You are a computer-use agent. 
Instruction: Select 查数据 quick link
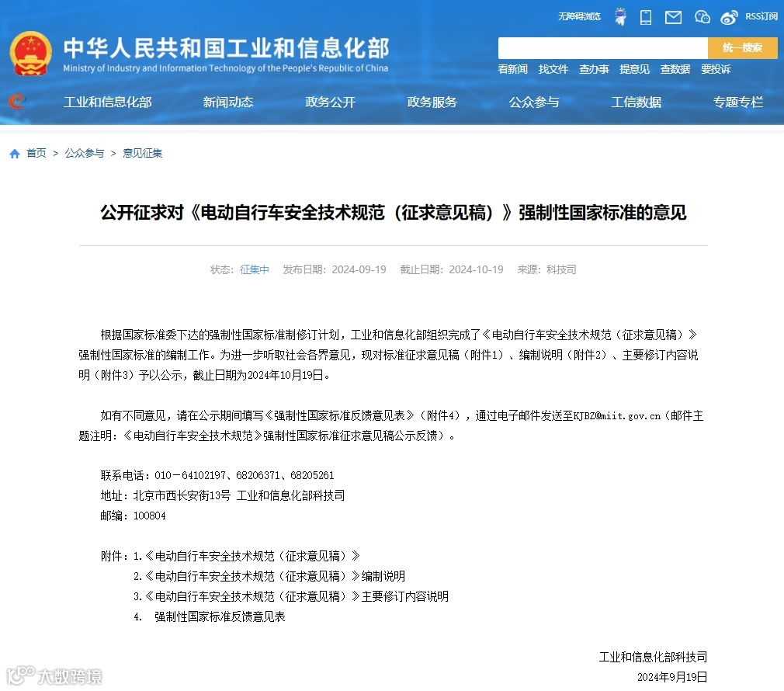point(675,69)
